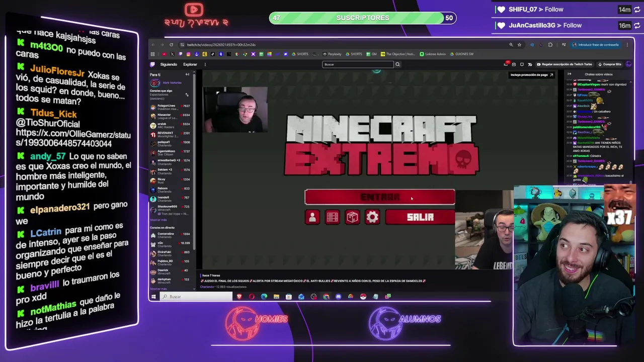Viewport: 644px width, 362px height.
Task: Click the Windows taskbar Buscar box
Action: (197, 297)
